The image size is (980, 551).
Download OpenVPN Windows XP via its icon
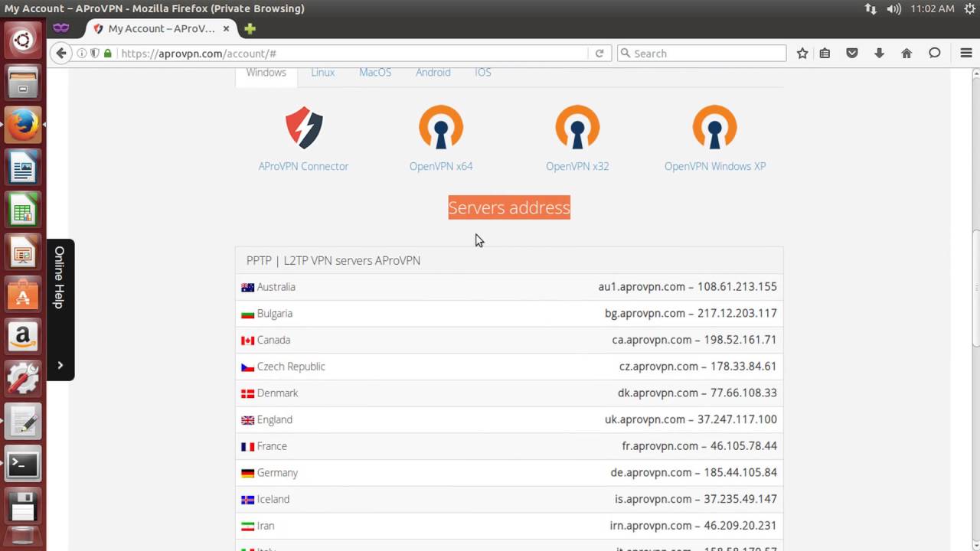pos(714,127)
